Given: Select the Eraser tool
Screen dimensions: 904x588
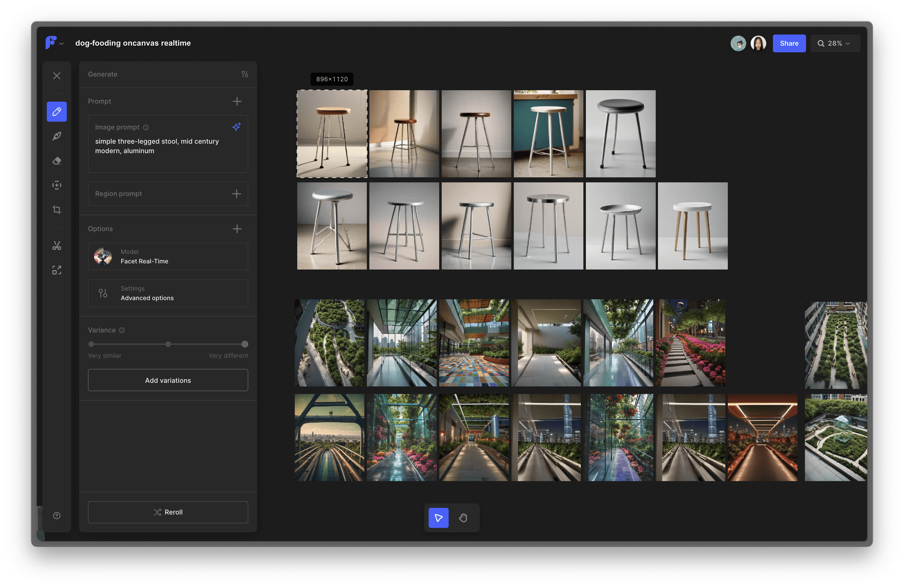Looking at the screenshot, I should click(x=56, y=161).
